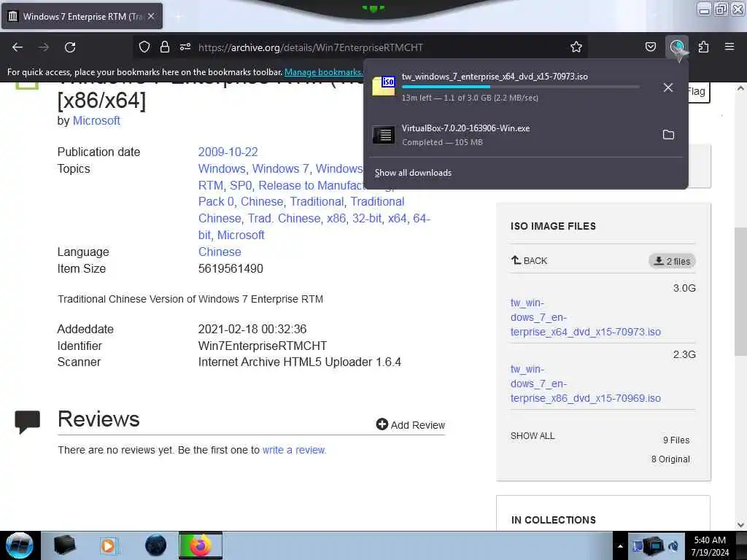Open the globe browser taskbar icon
Image resolution: width=747 pixels, height=560 pixels.
pos(155,545)
